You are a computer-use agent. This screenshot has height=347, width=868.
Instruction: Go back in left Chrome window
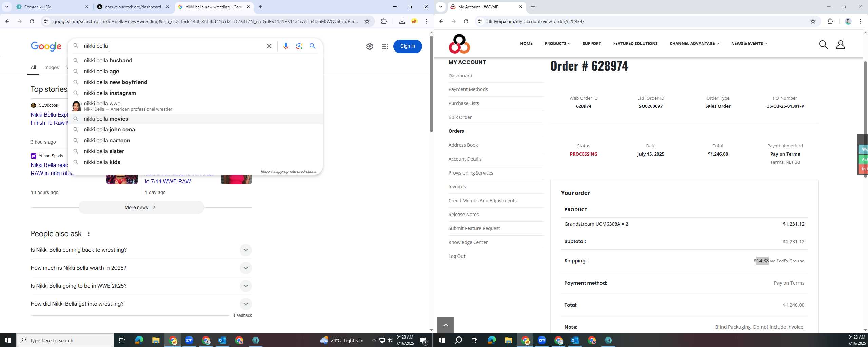[7, 21]
